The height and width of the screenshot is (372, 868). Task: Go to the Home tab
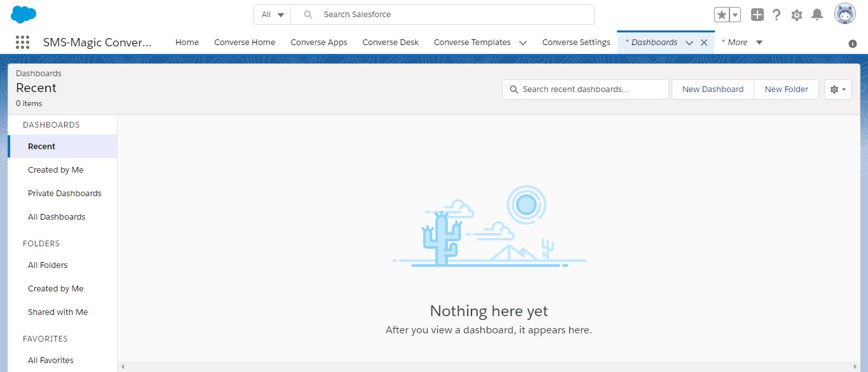coord(187,43)
